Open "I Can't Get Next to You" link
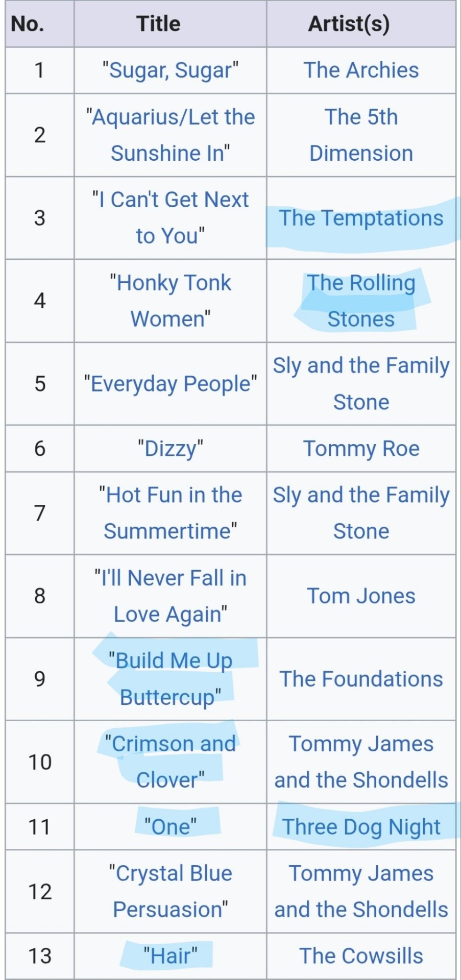Image resolution: width=461 pixels, height=980 pixels. [171, 218]
